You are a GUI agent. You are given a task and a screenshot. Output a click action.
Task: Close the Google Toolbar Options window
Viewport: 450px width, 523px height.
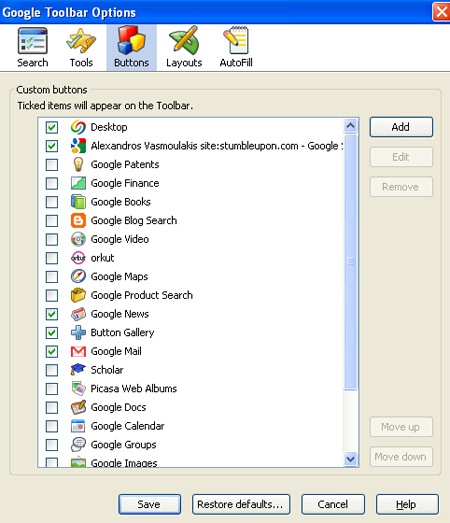(x=441, y=12)
